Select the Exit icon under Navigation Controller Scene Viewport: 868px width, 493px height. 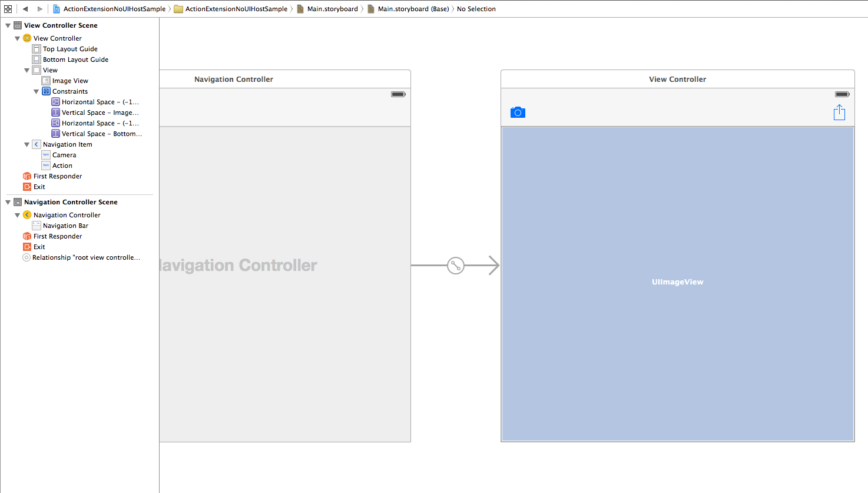tap(27, 246)
